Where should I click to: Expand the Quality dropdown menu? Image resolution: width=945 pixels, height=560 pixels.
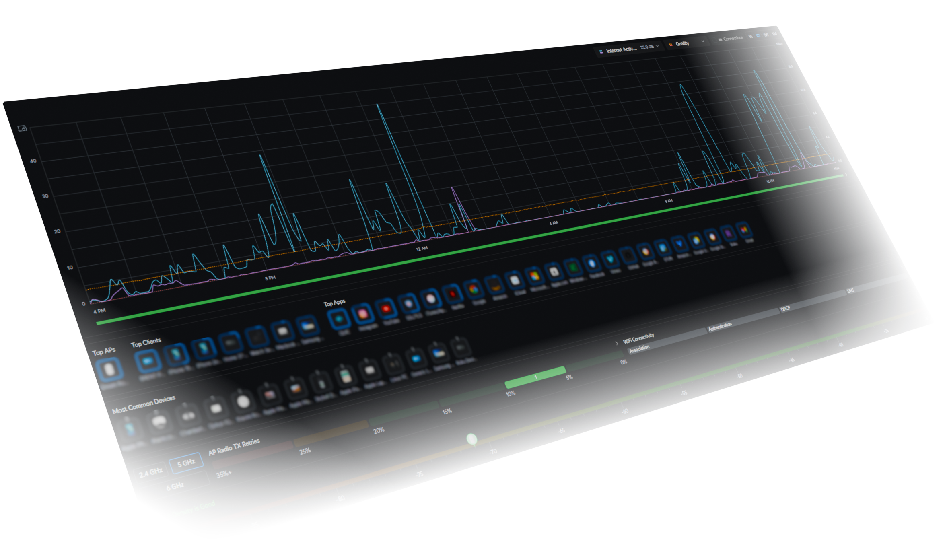687,43
